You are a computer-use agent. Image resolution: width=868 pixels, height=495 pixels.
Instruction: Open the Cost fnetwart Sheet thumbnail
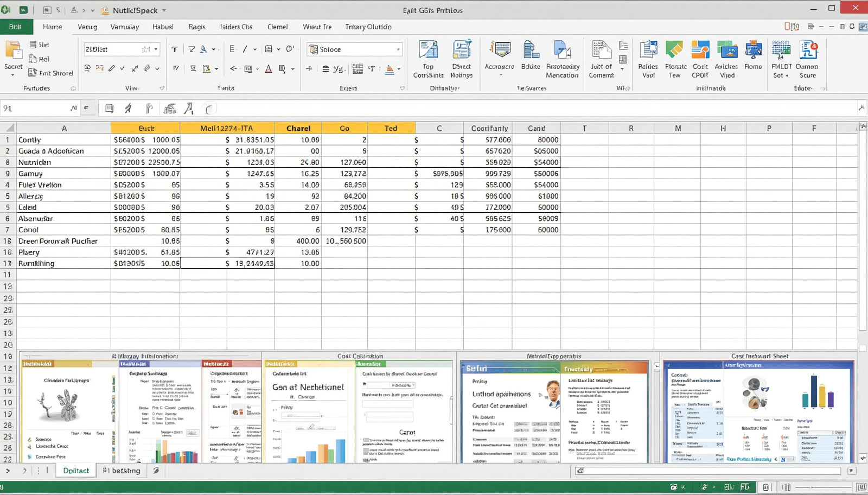[759, 407]
